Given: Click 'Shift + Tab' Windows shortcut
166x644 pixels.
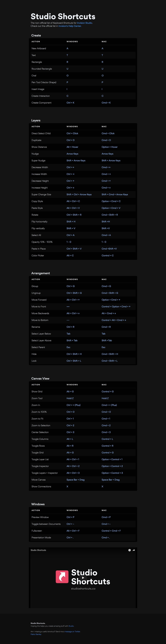Looking at the screenshot, I should 72,340.
